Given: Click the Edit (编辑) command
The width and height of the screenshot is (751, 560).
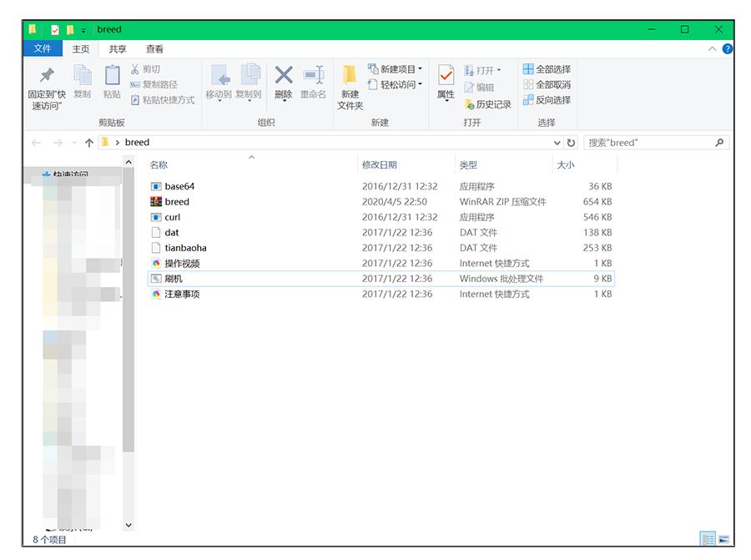Looking at the screenshot, I should 479,87.
